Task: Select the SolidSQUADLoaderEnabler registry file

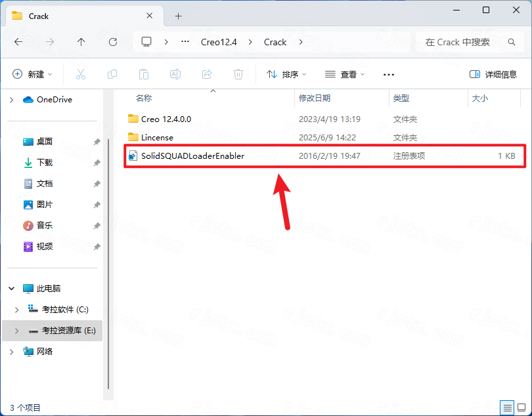Action: click(324, 156)
